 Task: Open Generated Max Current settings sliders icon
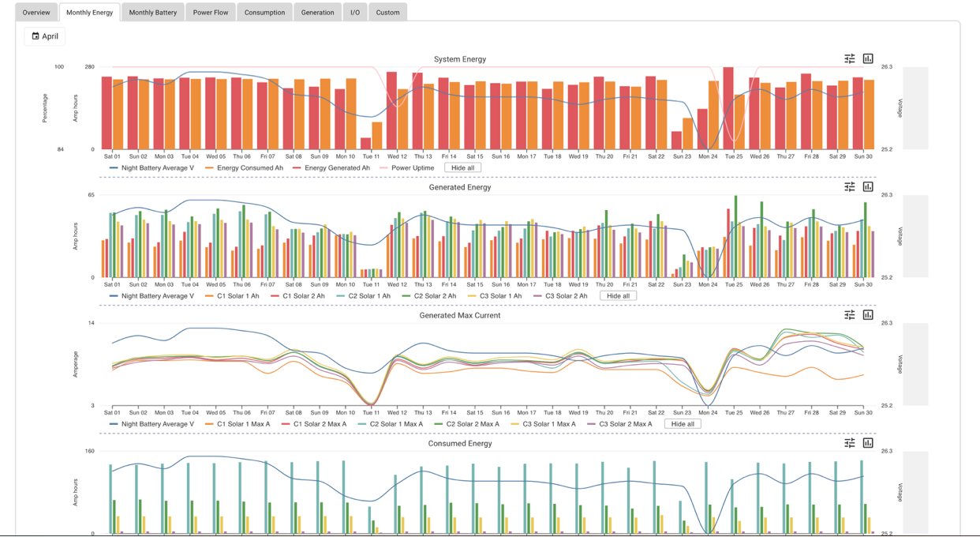pos(849,315)
